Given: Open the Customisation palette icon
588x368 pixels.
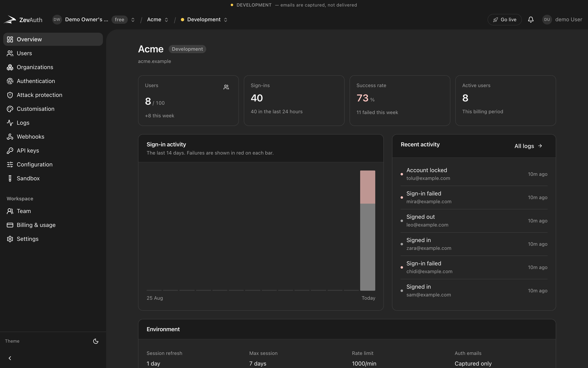Looking at the screenshot, I should click(10, 109).
